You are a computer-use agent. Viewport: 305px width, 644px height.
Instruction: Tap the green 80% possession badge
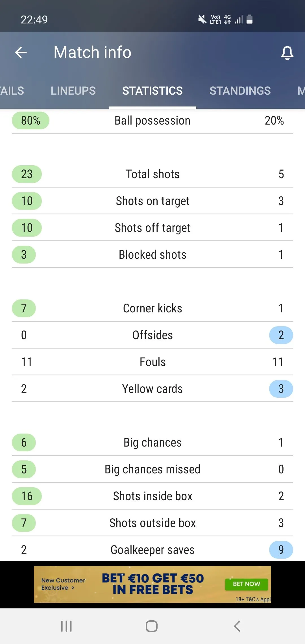30,120
